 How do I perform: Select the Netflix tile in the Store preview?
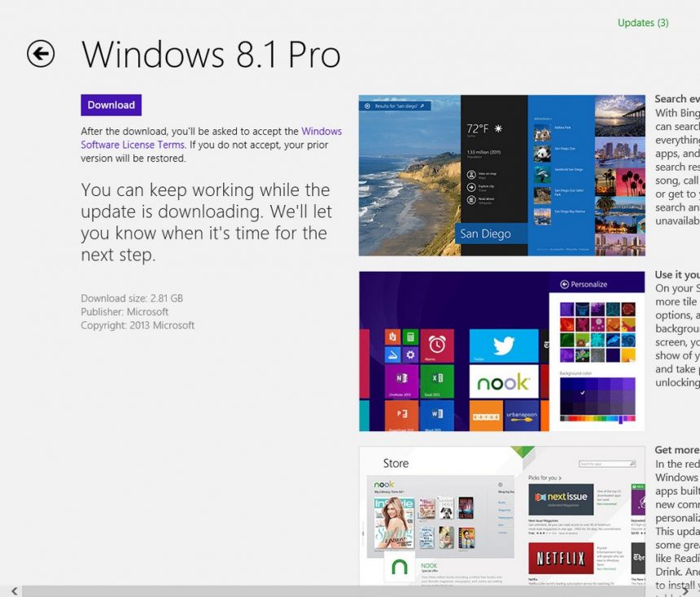pyautogui.click(x=562, y=557)
